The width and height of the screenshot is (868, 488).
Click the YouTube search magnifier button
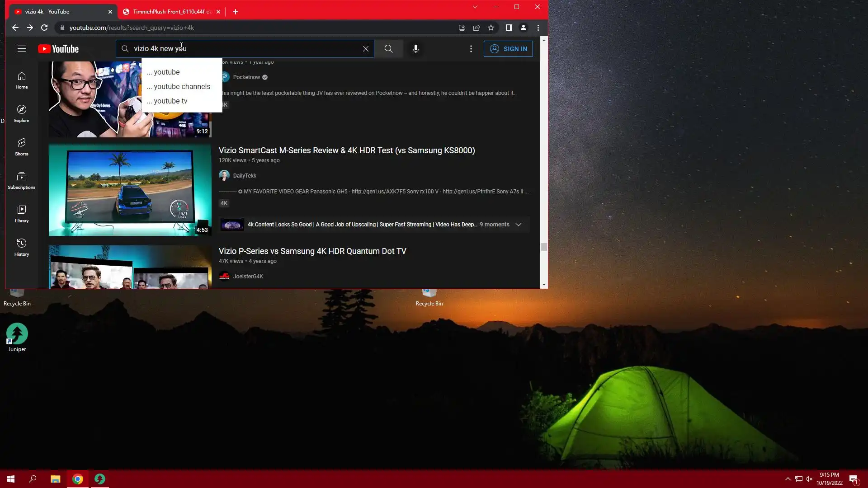[x=388, y=49]
